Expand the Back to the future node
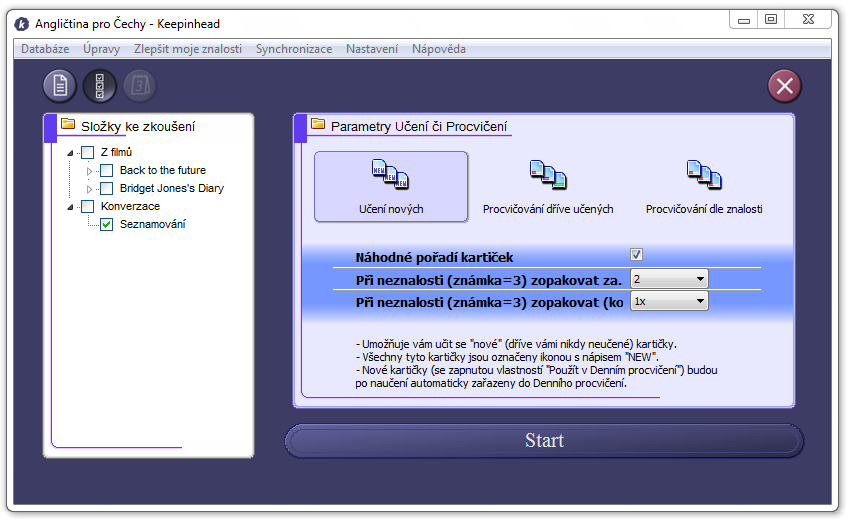This screenshot has width=847, height=519. coord(89,171)
